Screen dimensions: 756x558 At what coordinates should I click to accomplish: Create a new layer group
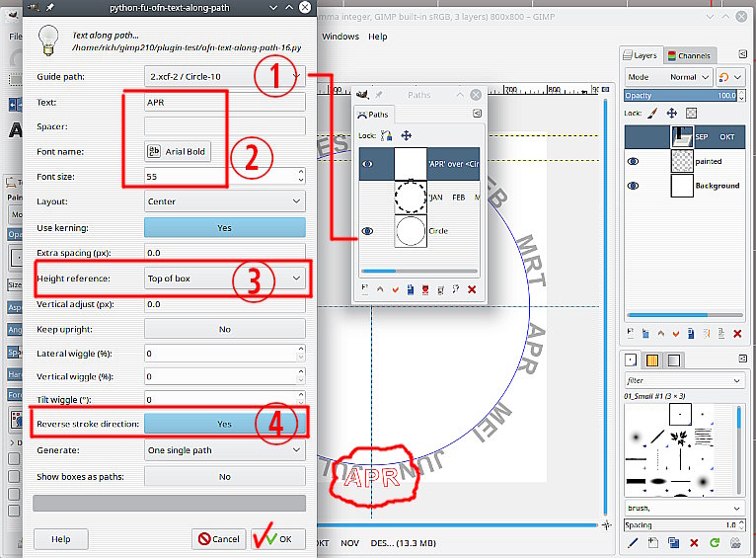645,333
